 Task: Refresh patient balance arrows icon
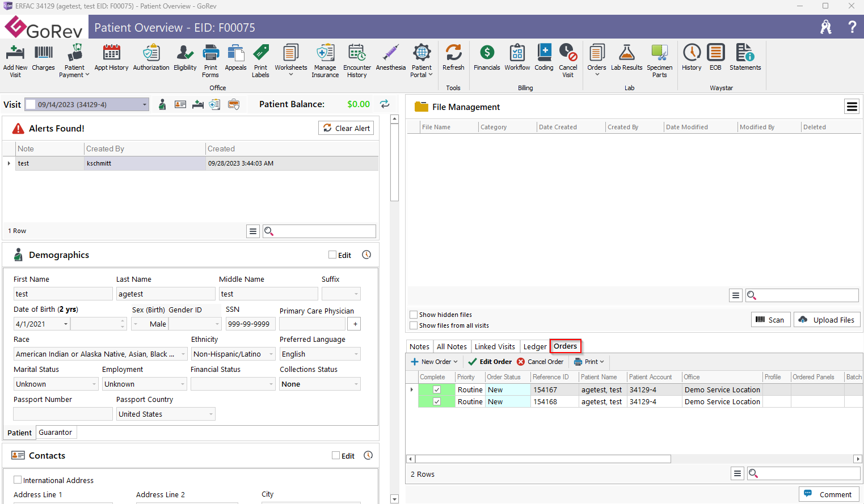click(x=385, y=104)
